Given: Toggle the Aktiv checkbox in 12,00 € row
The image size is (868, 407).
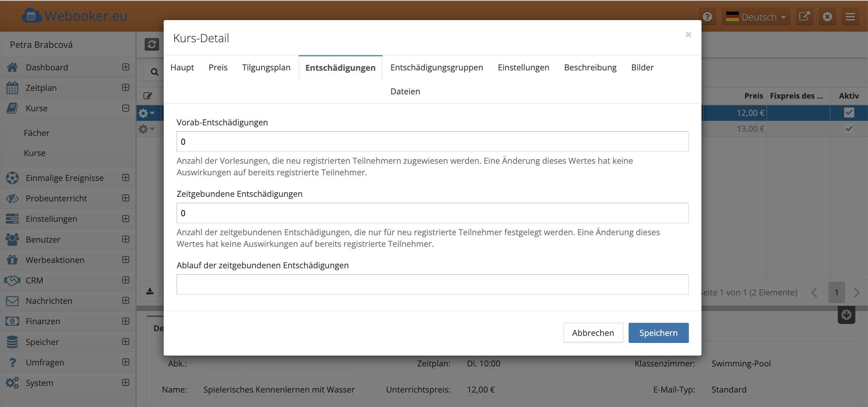Looking at the screenshot, I should 849,113.
